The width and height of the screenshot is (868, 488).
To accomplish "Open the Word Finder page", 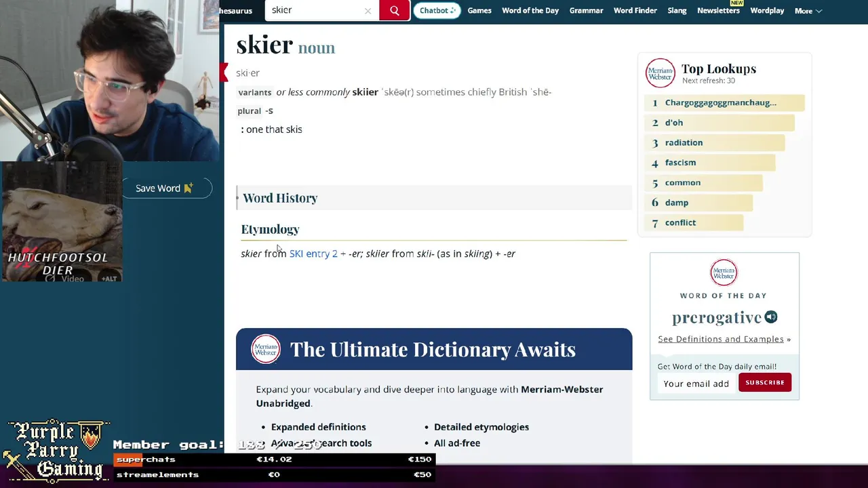I will [x=635, y=10].
